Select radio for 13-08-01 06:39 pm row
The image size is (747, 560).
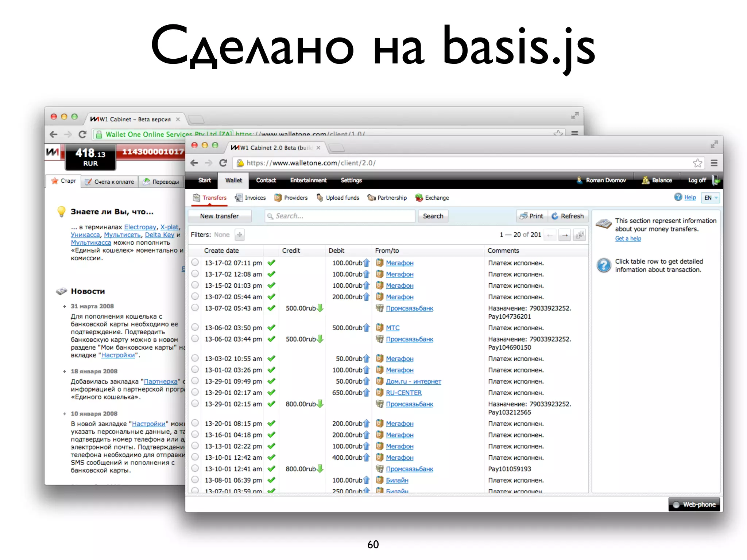point(195,480)
